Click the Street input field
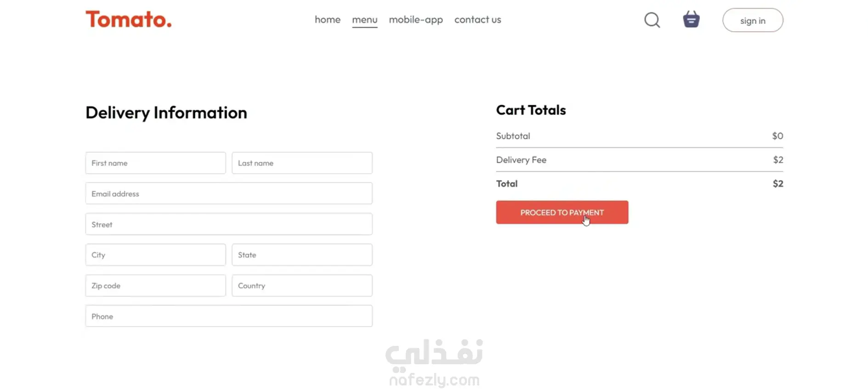 [x=228, y=224]
